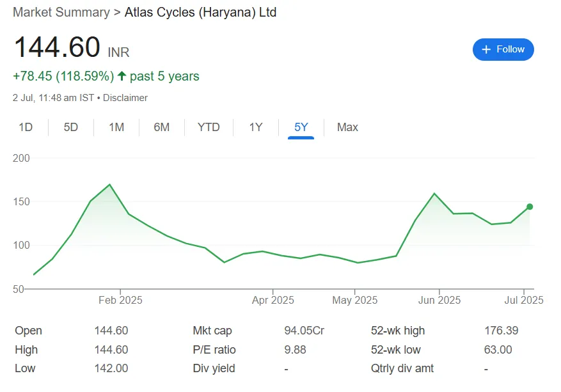Show the 1Y chart range
Screen dimensions: 561x392
pyautogui.click(x=256, y=127)
